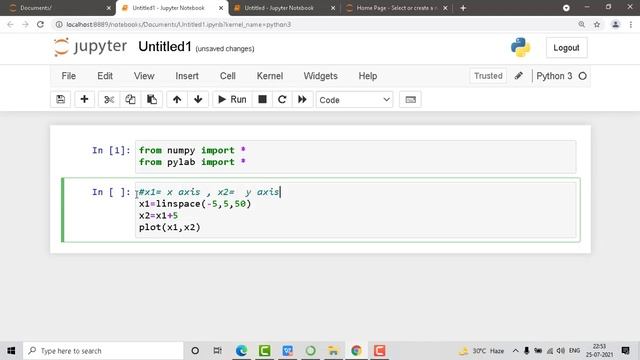Screen dimensions: 640x360
Task: Open Microsoft Edge from the taskbar
Action: 241,351
